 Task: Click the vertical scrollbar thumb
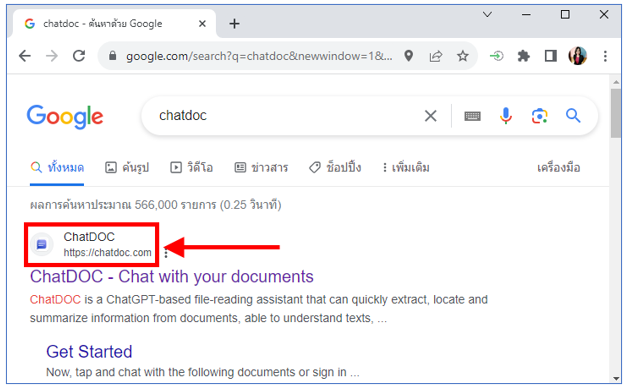pyautogui.click(x=616, y=113)
